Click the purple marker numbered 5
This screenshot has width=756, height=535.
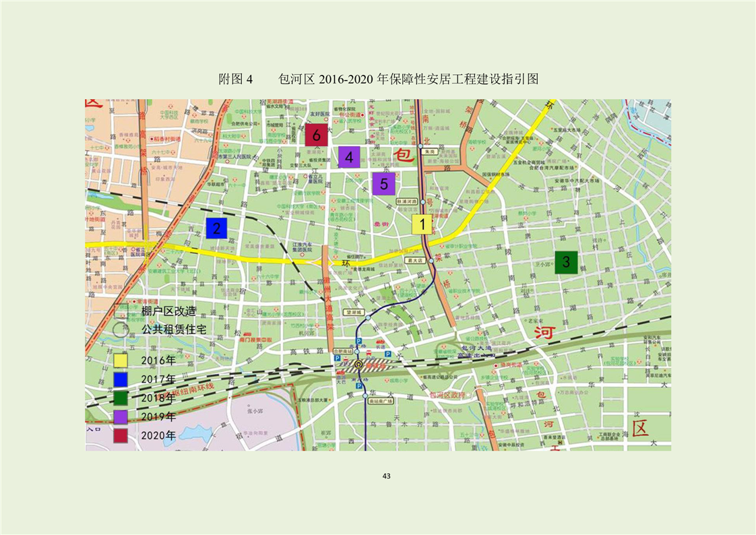[x=383, y=183]
